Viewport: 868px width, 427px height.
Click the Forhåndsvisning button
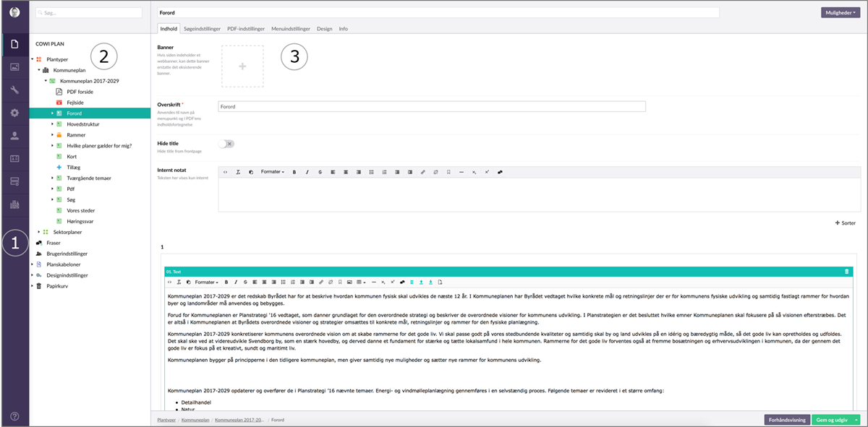tap(786, 419)
